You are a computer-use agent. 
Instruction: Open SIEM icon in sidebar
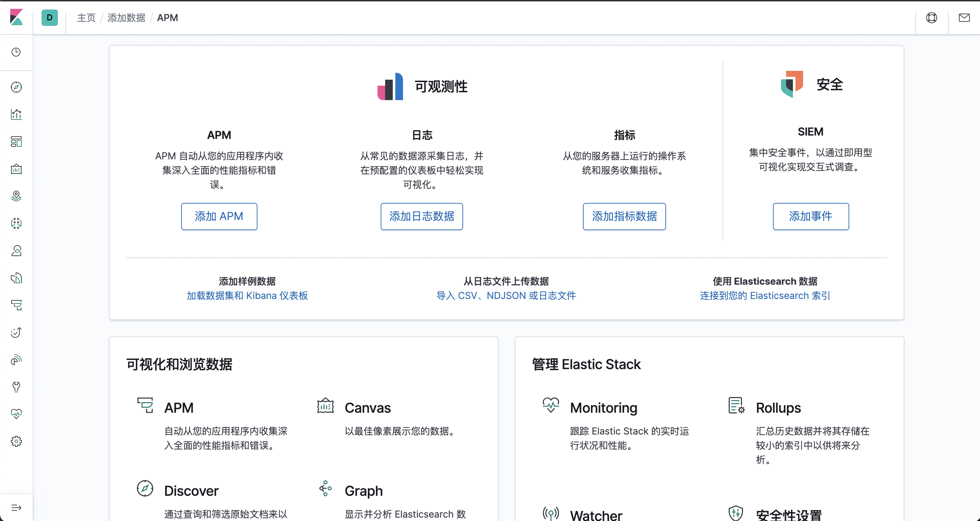coord(16,360)
